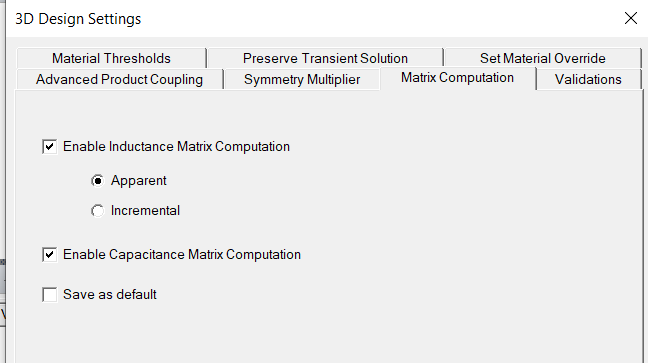Click the Enable Capacitance Matrix Computation label
This screenshot has width=648, height=363.
tap(182, 255)
